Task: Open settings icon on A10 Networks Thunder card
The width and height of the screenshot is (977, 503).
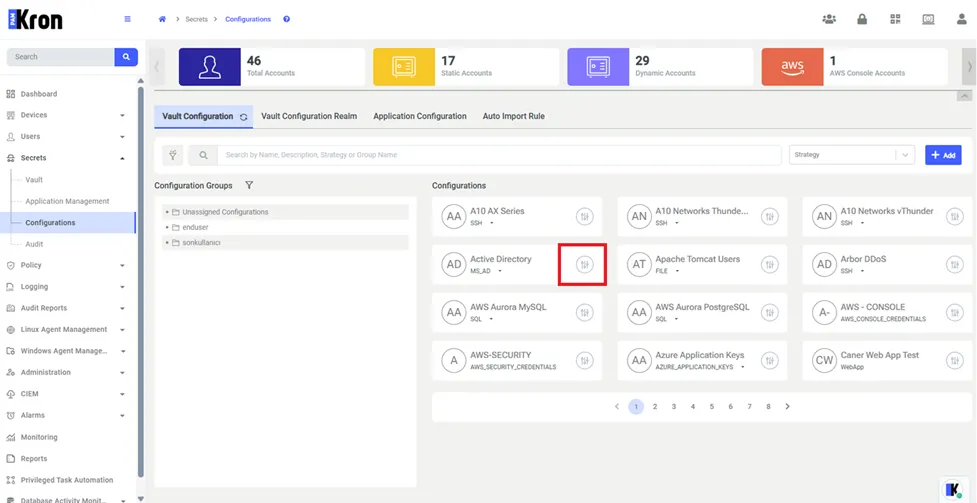Action: [x=770, y=217]
